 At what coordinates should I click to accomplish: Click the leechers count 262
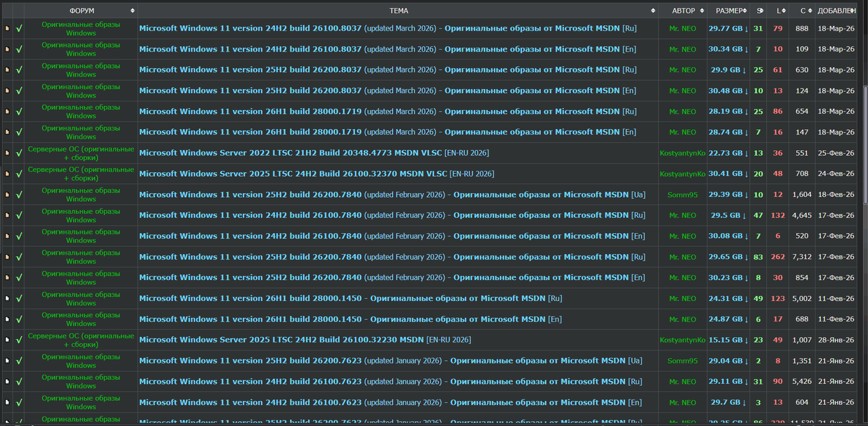pos(778,258)
